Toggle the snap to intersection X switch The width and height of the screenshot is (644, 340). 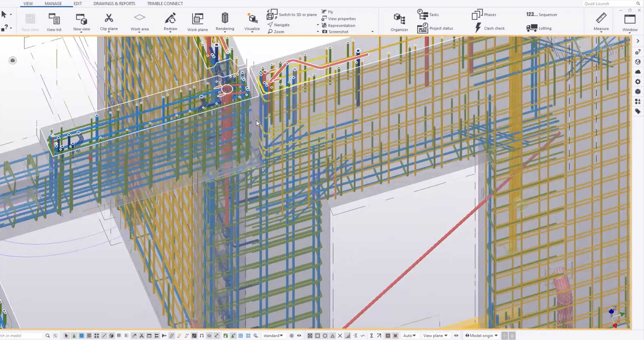tap(340, 335)
